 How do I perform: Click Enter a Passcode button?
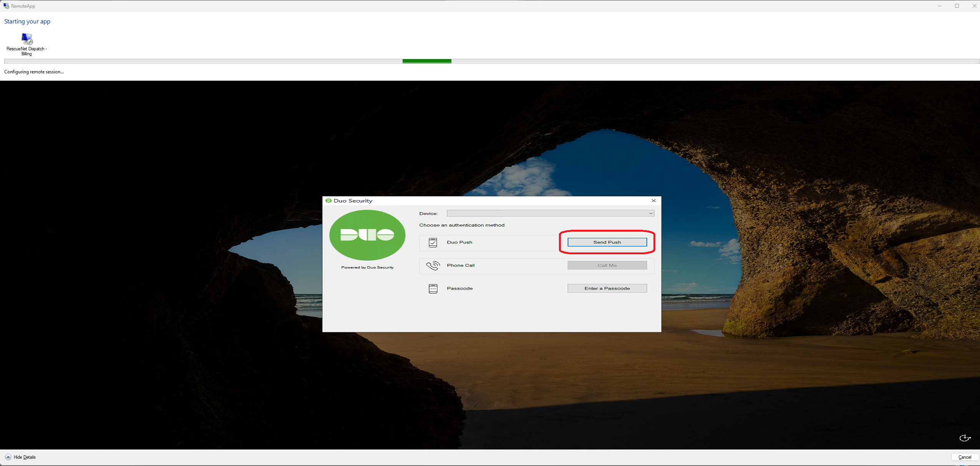(x=607, y=288)
